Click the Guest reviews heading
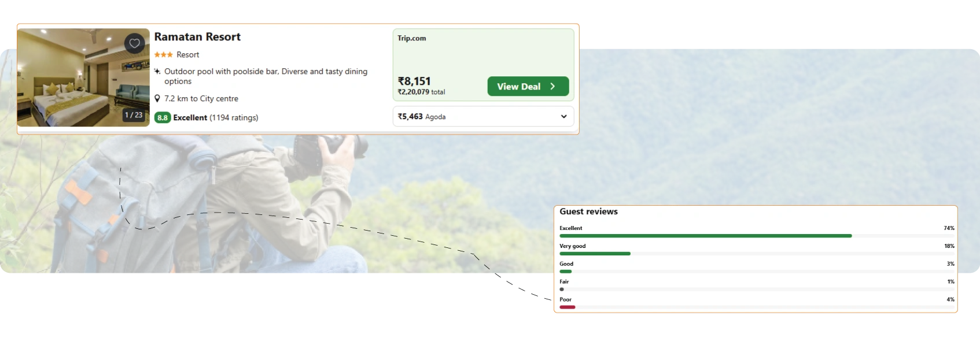 [588, 212]
